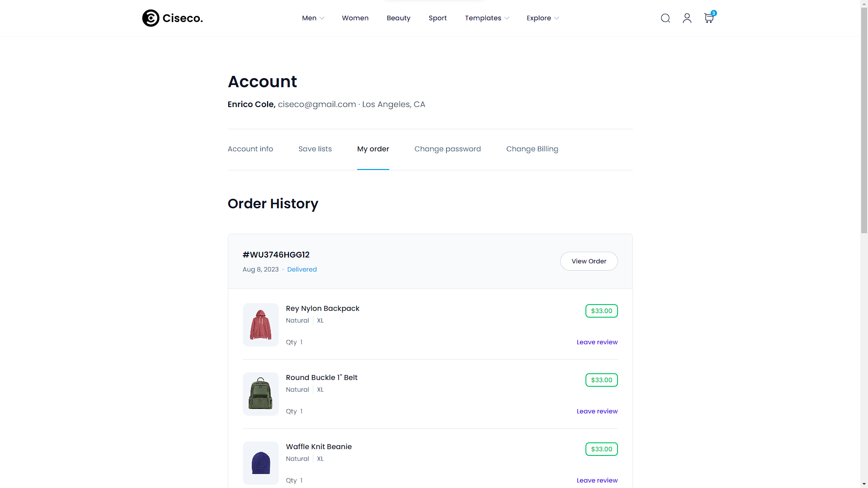Open the Women menu item

[x=355, y=18]
